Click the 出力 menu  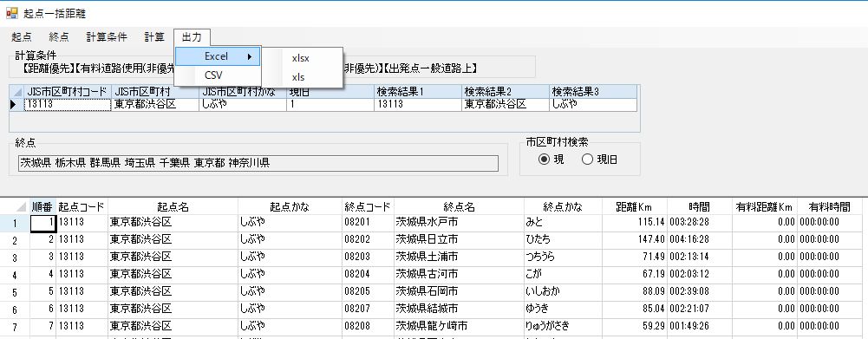(193, 37)
